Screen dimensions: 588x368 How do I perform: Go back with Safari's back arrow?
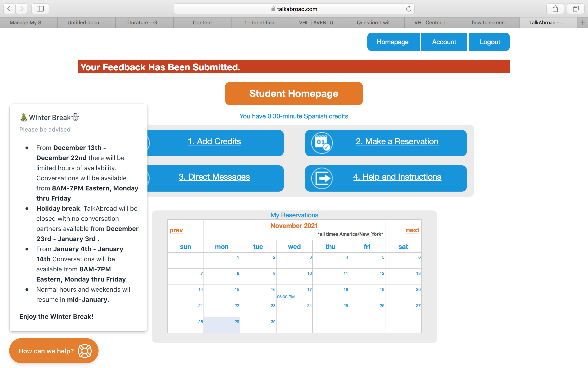9,9
